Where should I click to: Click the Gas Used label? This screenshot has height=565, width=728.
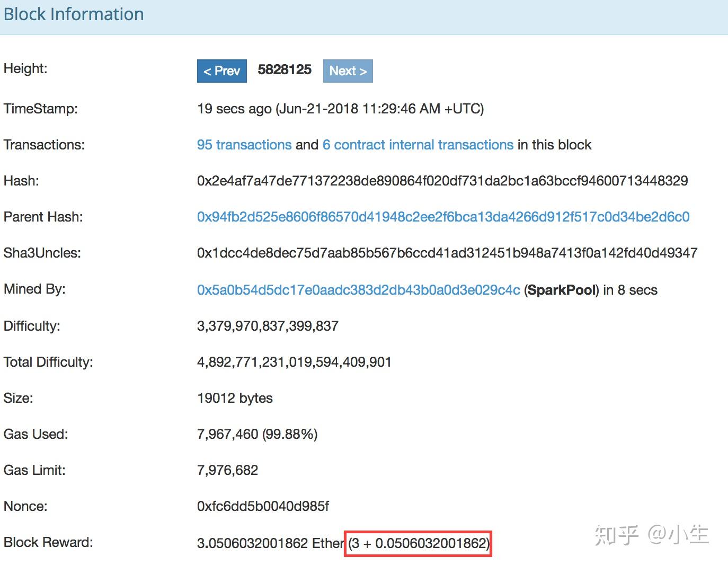35,434
